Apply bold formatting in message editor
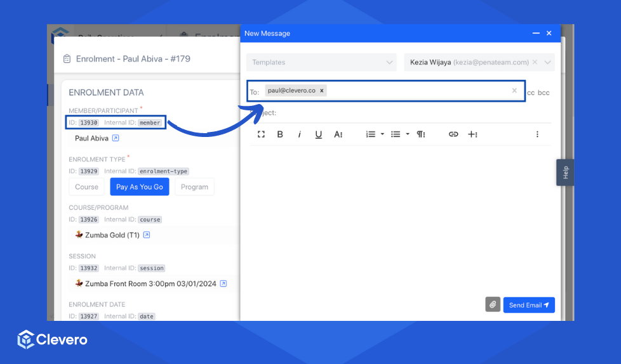This screenshot has width=621, height=364. pos(280,134)
